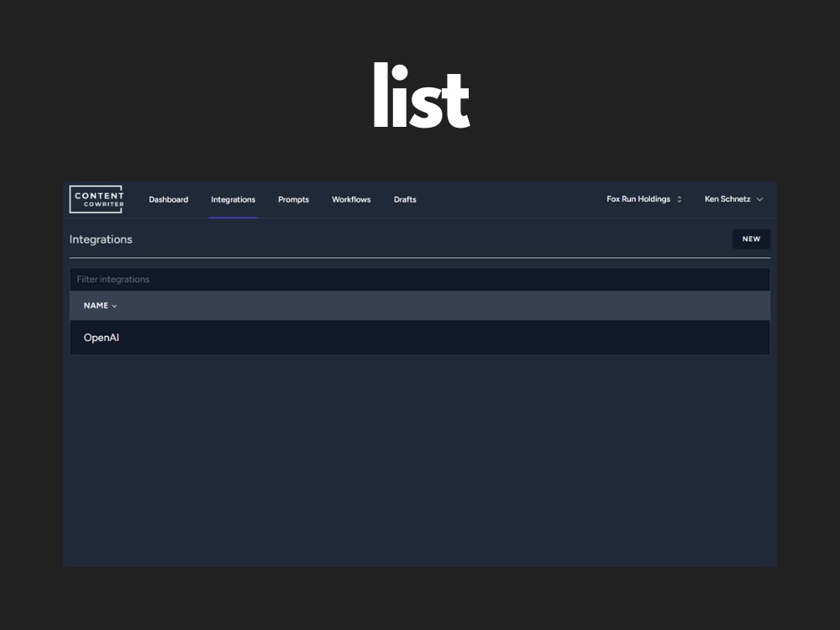Select the Integrations tab
The width and height of the screenshot is (840, 630).
pyautogui.click(x=233, y=199)
